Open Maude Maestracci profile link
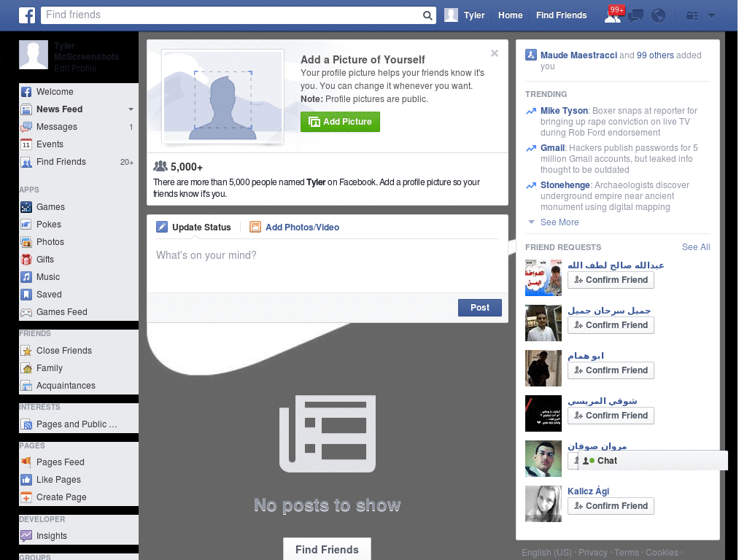This screenshot has width=747, height=560. [x=578, y=55]
